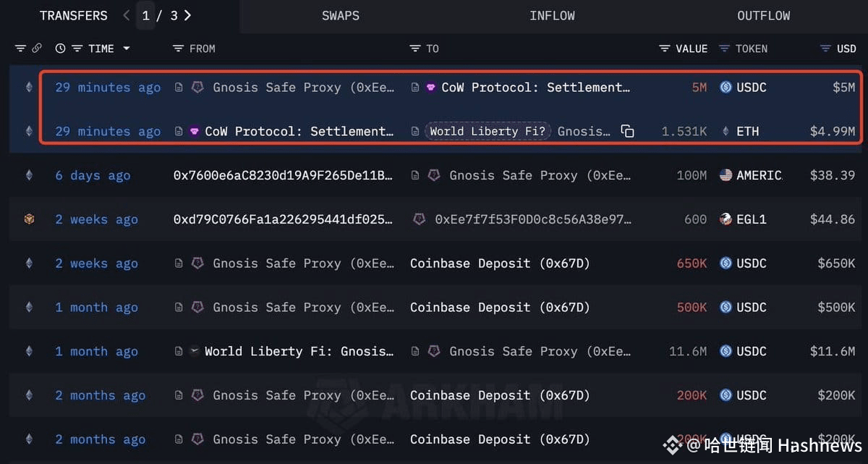Open Coinbase Deposit in 500K row
Viewport: 868px width, 464px height.
tap(500, 308)
